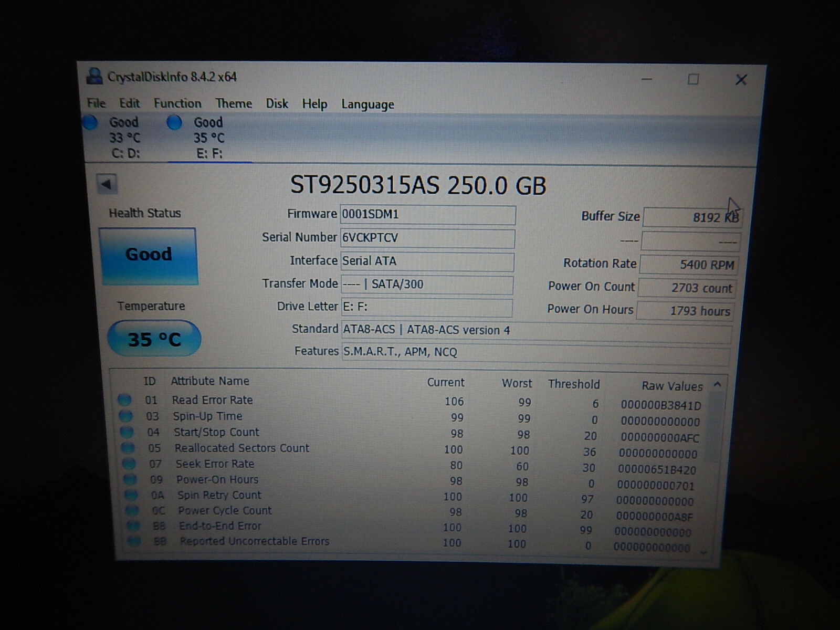Click the Standard field ATA8-ACS

pyautogui.click(x=537, y=331)
